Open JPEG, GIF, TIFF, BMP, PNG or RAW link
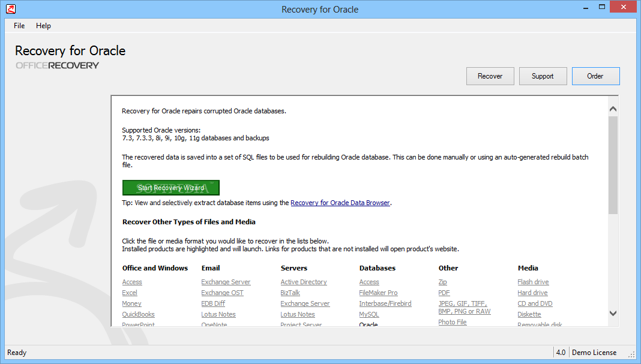 click(465, 307)
